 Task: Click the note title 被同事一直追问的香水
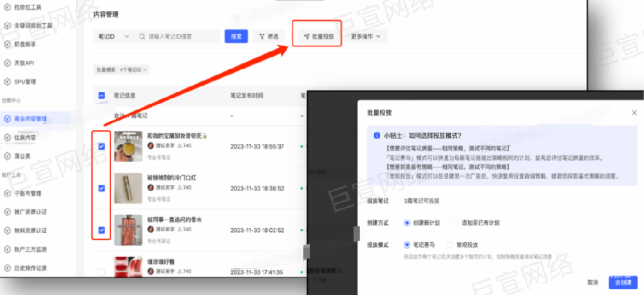coord(175,220)
